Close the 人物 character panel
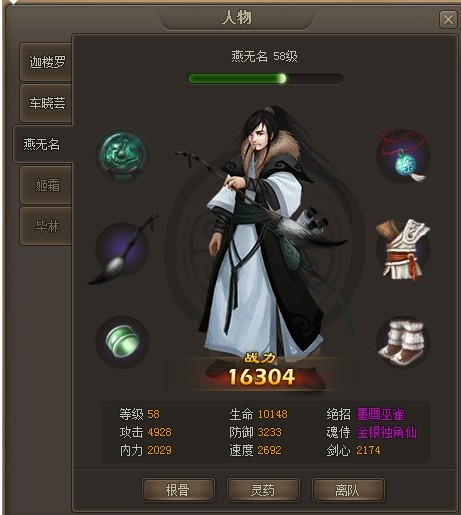461x515 pixels. (448, 20)
